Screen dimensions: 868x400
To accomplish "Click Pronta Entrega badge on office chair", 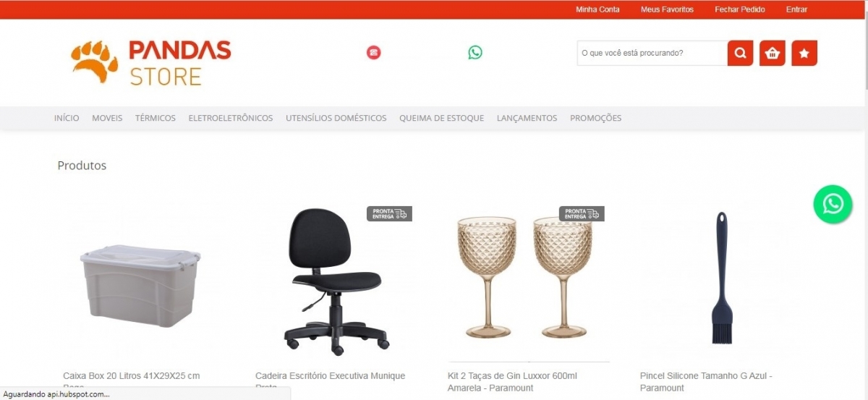I will (389, 213).
